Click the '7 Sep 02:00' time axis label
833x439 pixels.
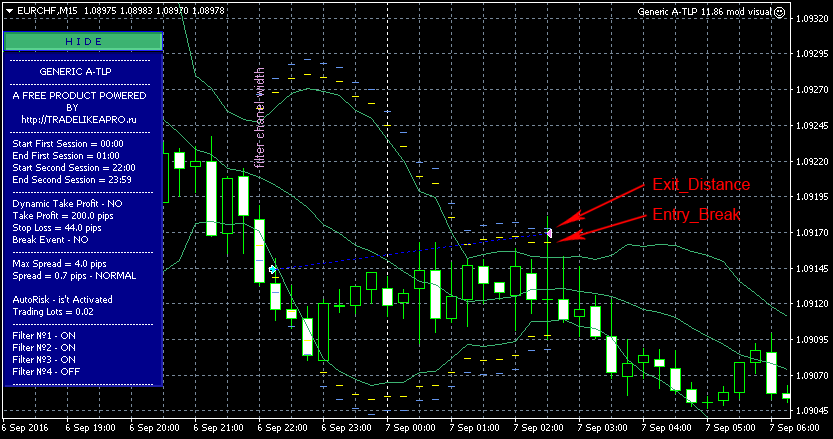pos(539,428)
